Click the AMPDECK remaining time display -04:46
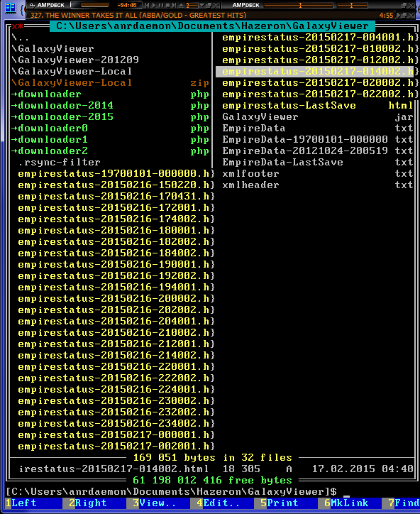 coord(127,5)
